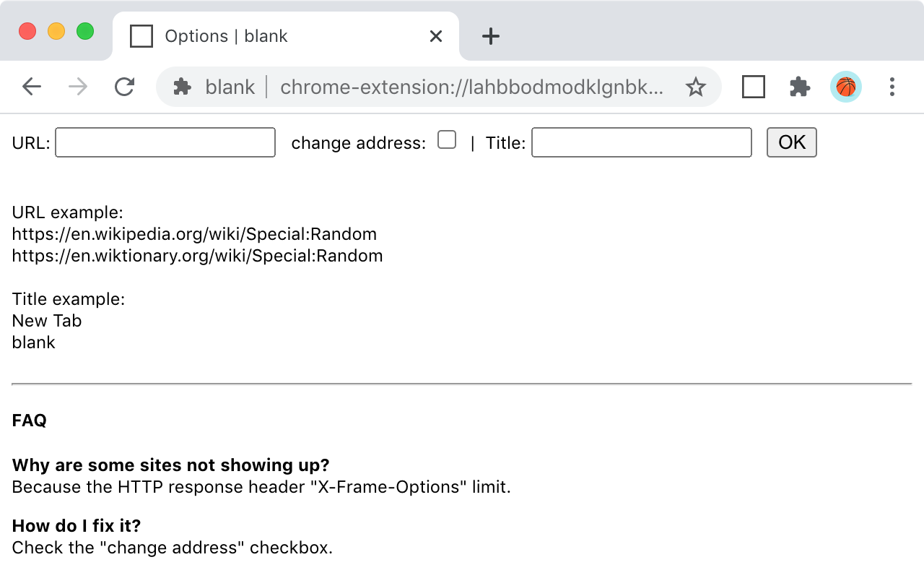924x578 pixels.
Task: Bookmark this page via the star icon
Action: pos(696,87)
